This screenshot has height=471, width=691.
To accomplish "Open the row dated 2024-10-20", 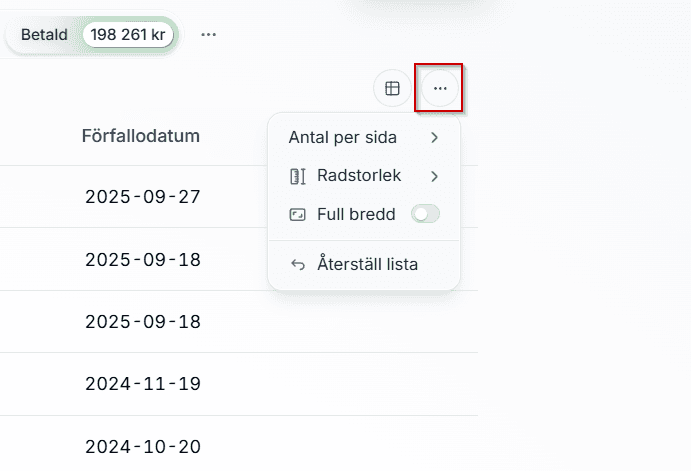I will pyautogui.click(x=142, y=446).
